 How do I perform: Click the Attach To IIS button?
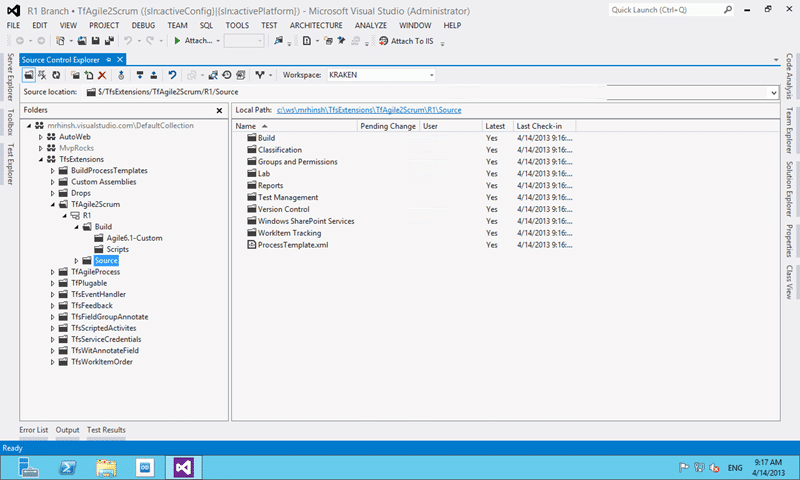[x=406, y=41]
